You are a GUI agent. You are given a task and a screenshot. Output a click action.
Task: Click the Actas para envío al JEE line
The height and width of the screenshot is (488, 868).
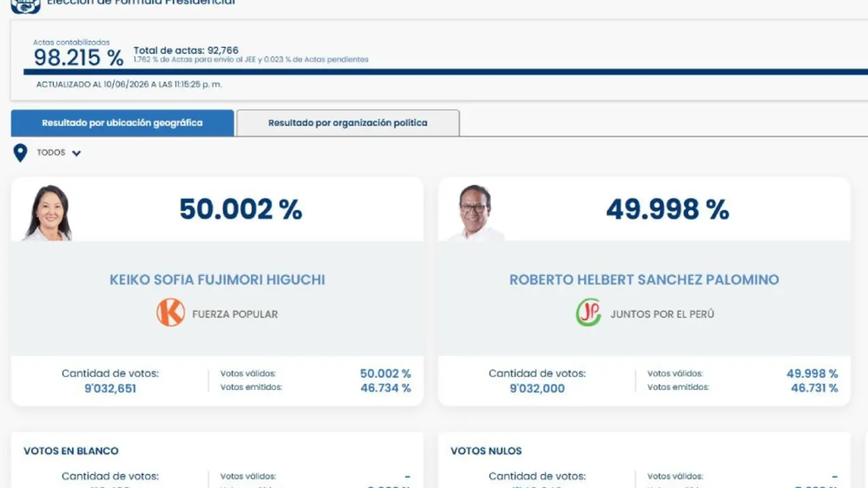[251, 60]
